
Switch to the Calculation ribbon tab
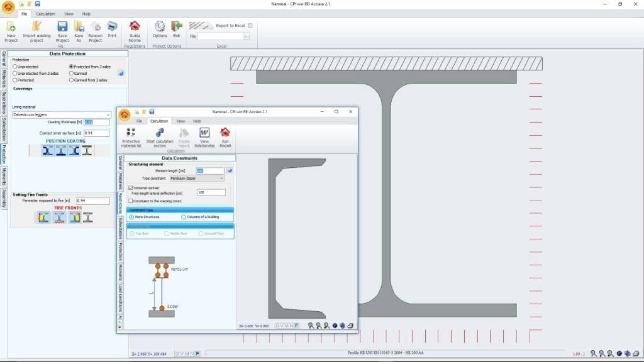46,13
